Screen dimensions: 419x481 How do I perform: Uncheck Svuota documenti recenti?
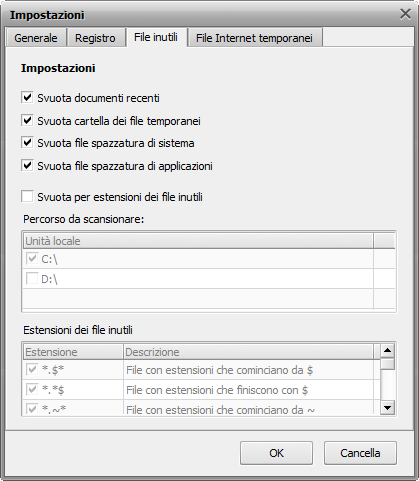point(27,98)
